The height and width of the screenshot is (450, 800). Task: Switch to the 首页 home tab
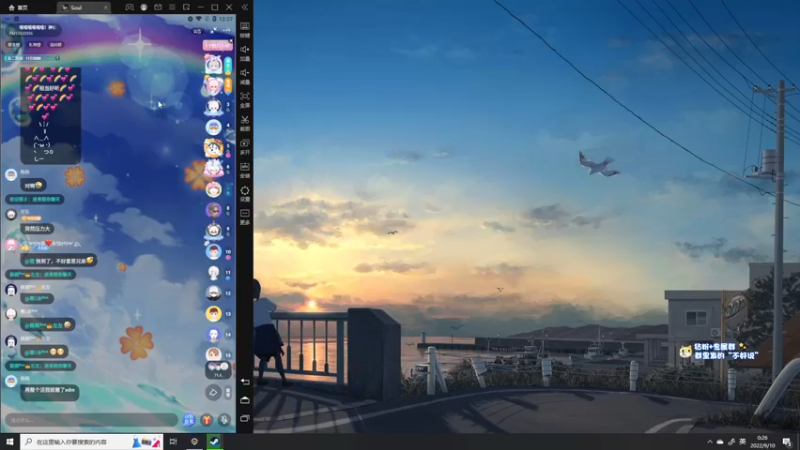click(18, 7)
